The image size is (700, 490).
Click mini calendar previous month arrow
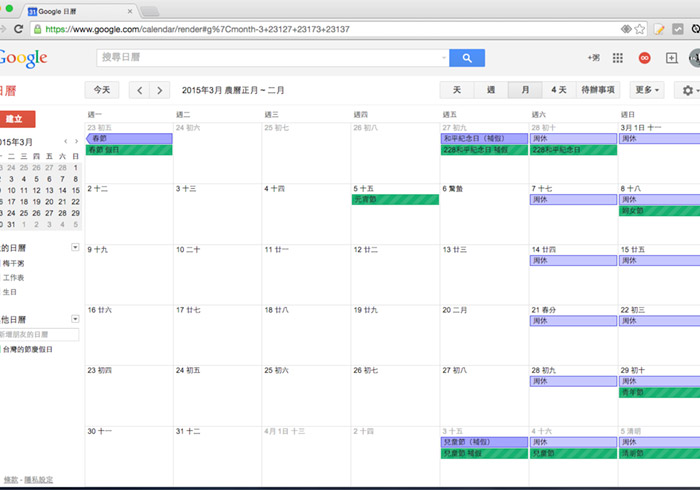(66, 141)
